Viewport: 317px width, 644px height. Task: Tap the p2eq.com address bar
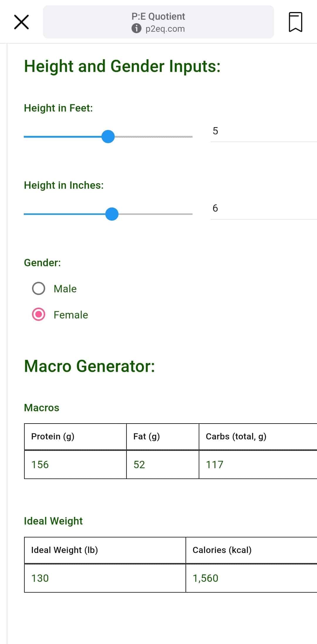158,22
